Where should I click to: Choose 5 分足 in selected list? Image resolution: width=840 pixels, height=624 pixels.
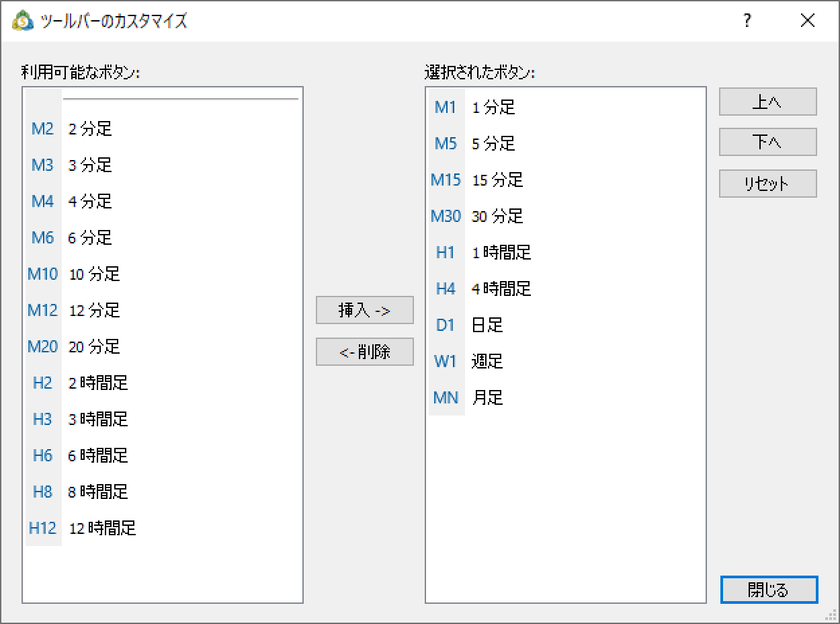pyautogui.click(x=493, y=143)
